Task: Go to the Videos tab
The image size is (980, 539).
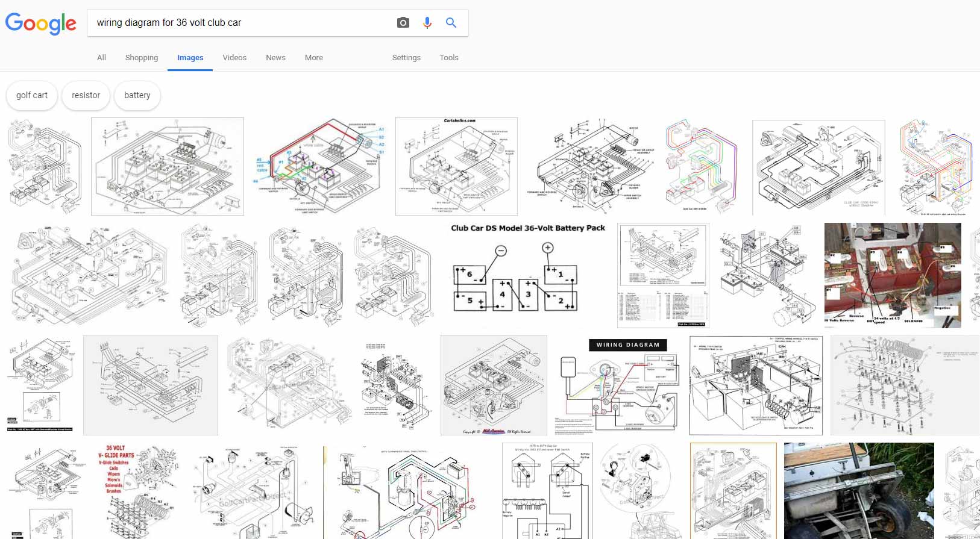Action: 234,58
